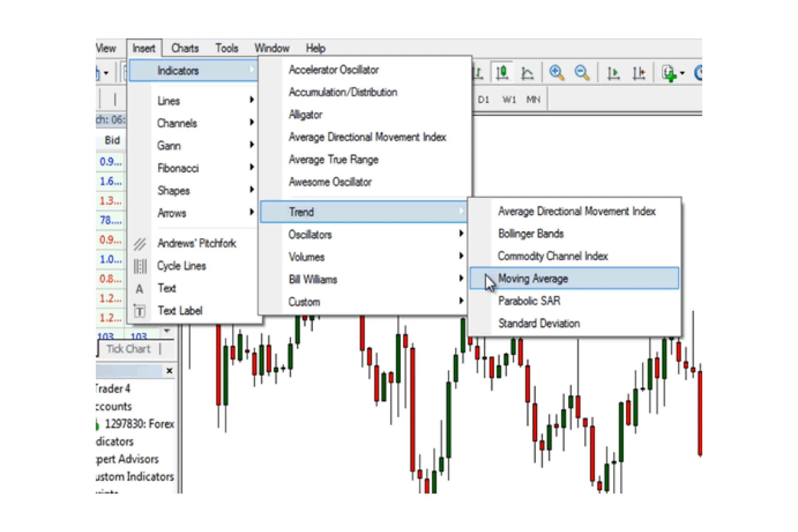Close the Navigator panel

(169, 371)
